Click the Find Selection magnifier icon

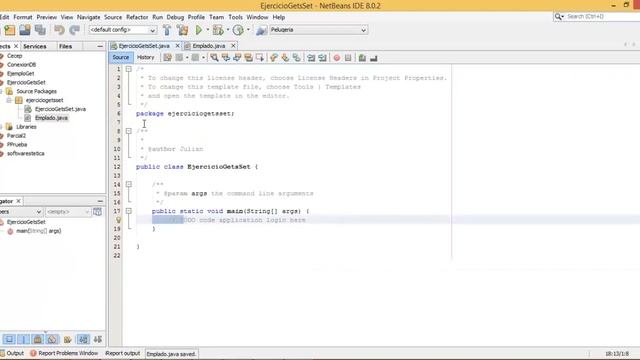click(x=214, y=58)
